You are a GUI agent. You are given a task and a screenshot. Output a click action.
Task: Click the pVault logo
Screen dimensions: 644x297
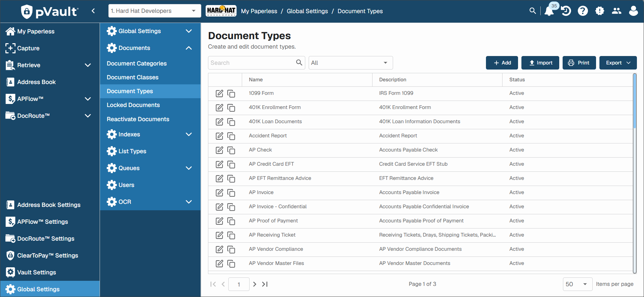[50, 11]
